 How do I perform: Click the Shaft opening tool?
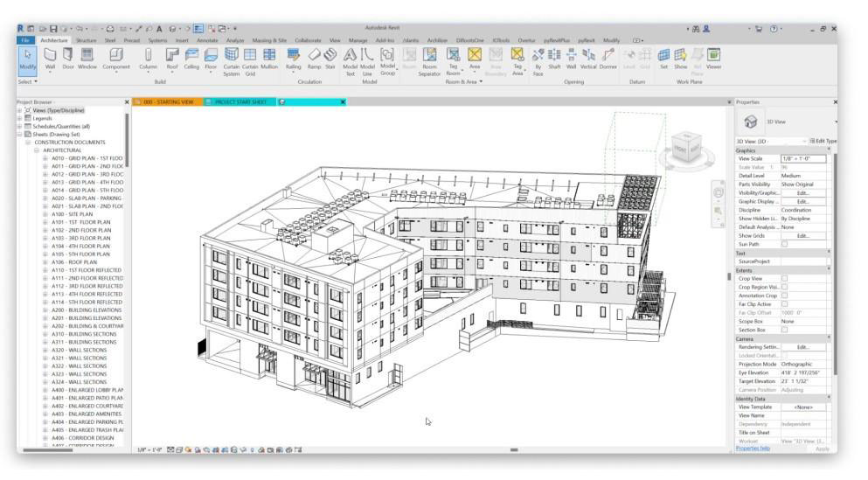click(x=554, y=57)
